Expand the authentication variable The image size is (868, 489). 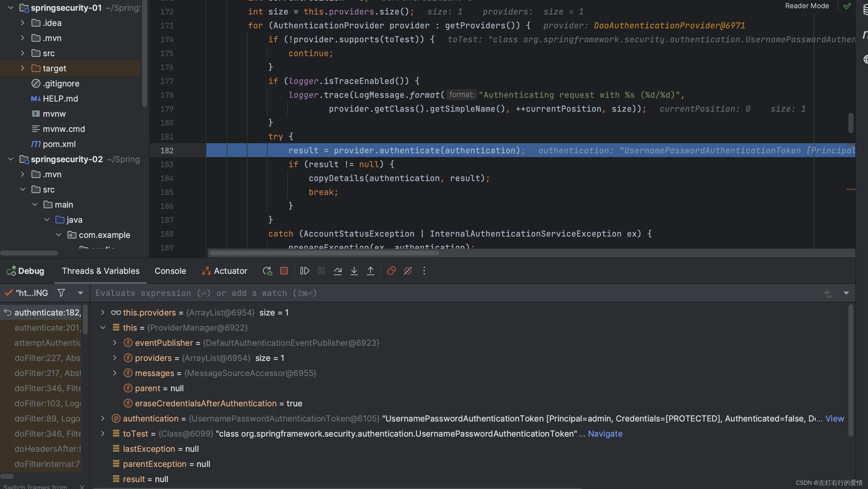tap(103, 419)
